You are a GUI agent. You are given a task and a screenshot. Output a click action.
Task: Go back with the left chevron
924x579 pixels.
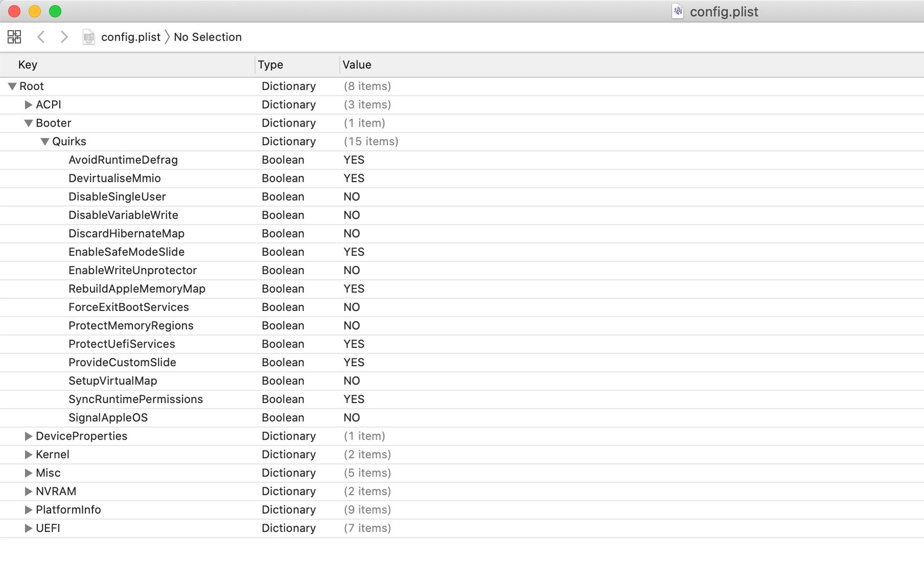click(x=41, y=37)
